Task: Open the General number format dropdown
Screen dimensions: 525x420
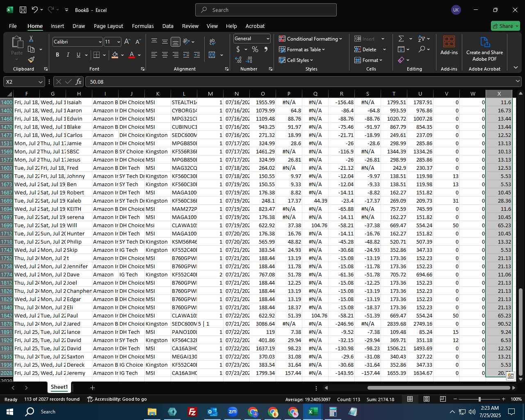Action: coord(268,39)
